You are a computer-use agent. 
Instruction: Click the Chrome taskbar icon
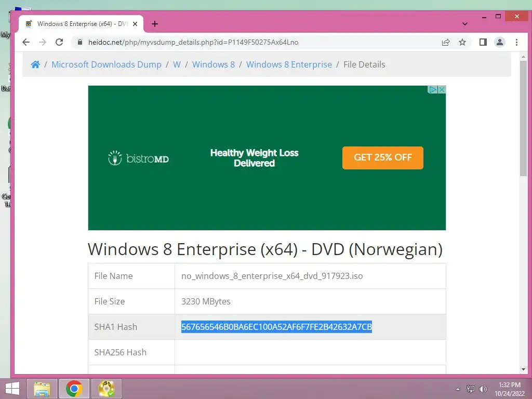click(74, 389)
